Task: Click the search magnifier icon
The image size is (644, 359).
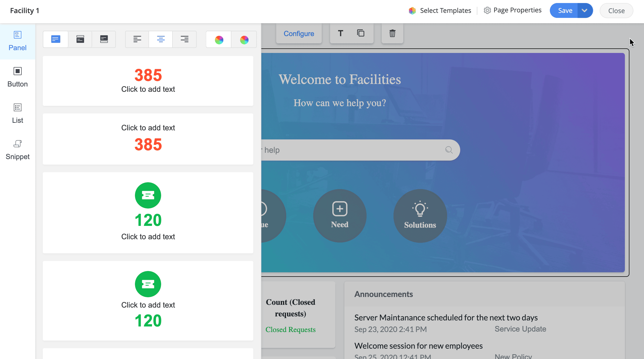Action: click(449, 150)
